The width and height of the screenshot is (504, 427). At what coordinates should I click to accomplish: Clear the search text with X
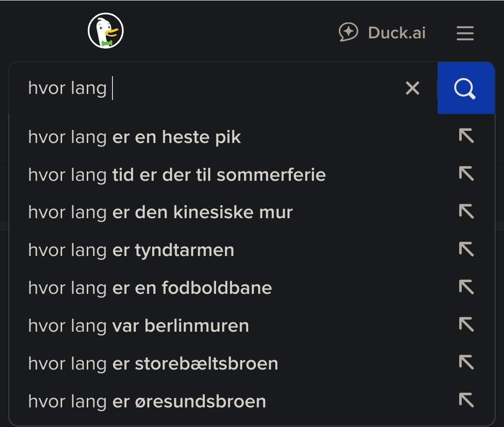click(413, 88)
